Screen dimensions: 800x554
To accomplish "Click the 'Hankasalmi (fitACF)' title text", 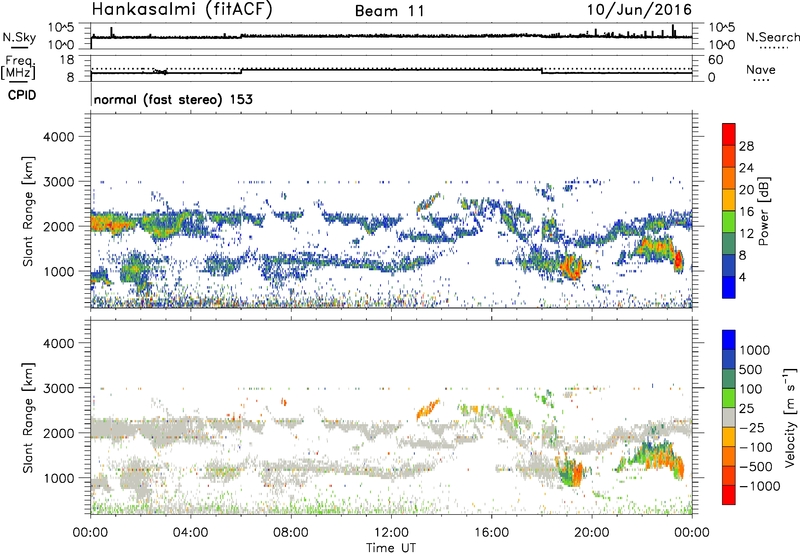I will click(x=182, y=10).
